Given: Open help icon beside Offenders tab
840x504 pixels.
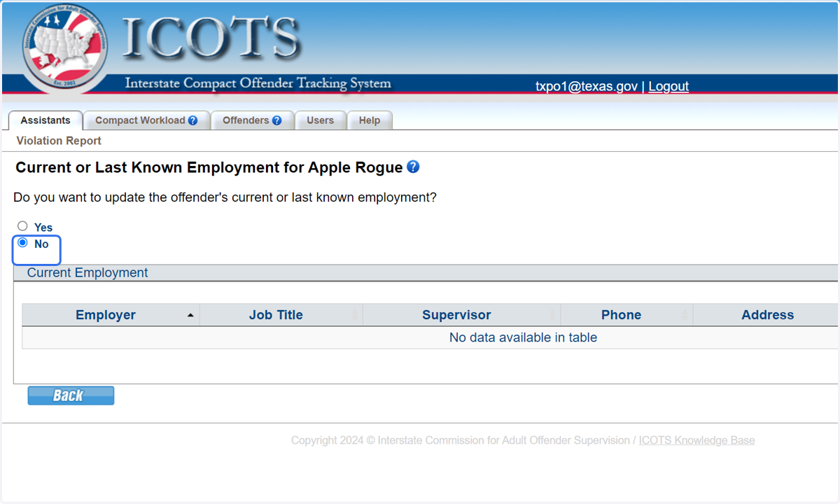Looking at the screenshot, I should 277,120.
